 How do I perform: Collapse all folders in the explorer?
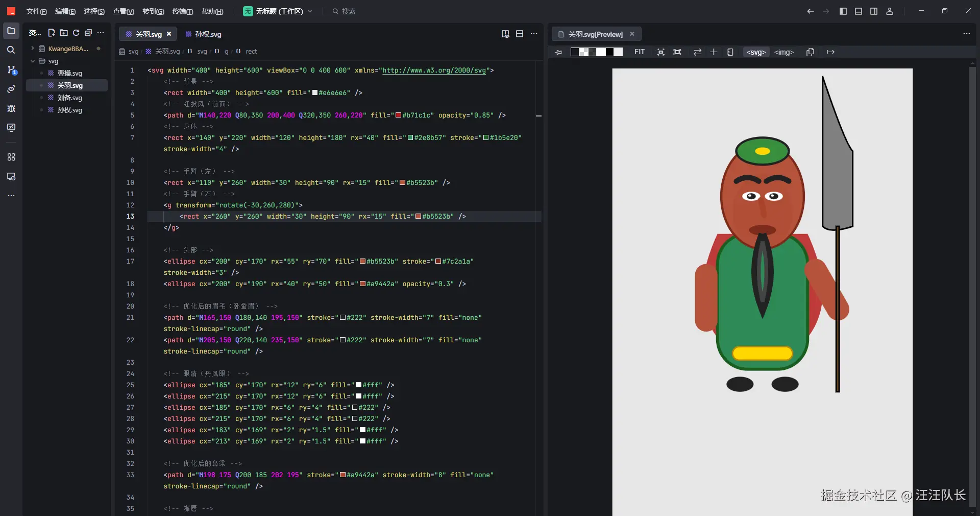pos(88,33)
